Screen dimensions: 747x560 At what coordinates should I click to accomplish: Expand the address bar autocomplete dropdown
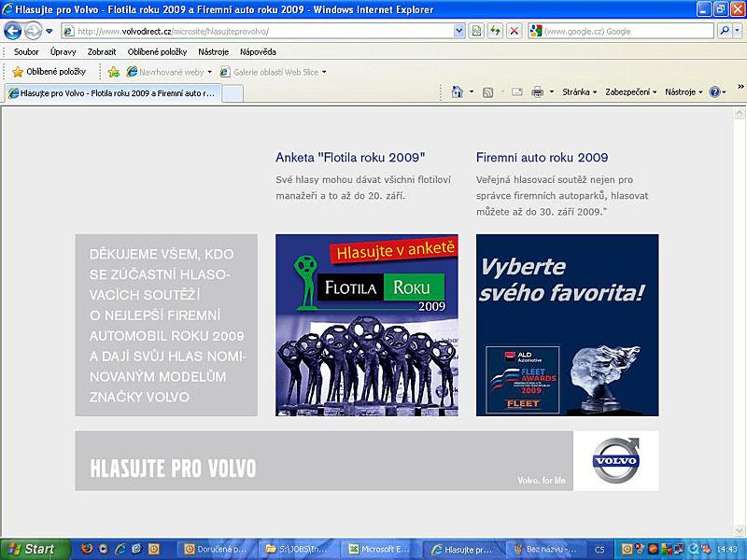[x=458, y=32]
